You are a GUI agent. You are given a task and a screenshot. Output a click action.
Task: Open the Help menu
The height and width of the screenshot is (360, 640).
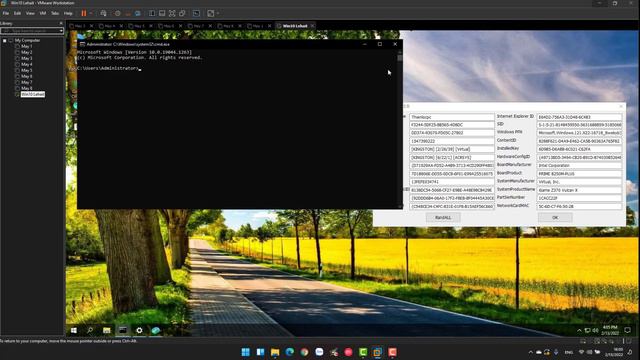(68, 13)
